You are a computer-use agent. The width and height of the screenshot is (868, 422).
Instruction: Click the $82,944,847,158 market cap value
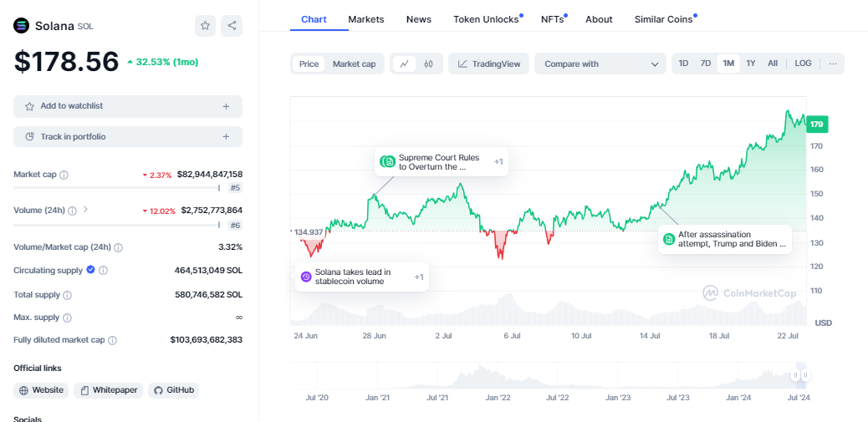(210, 175)
